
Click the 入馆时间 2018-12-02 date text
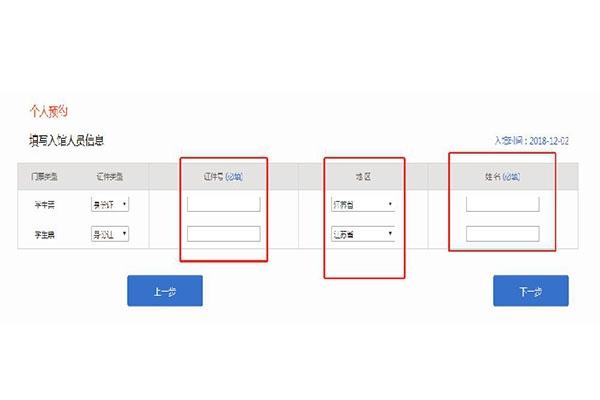pyautogui.click(x=531, y=141)
